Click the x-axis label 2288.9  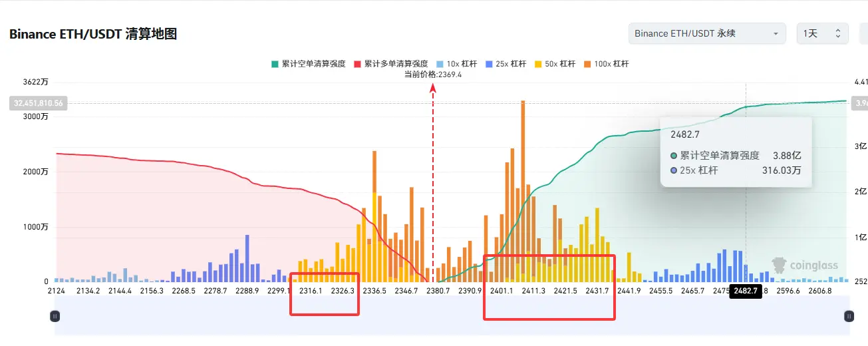point(247,291)
